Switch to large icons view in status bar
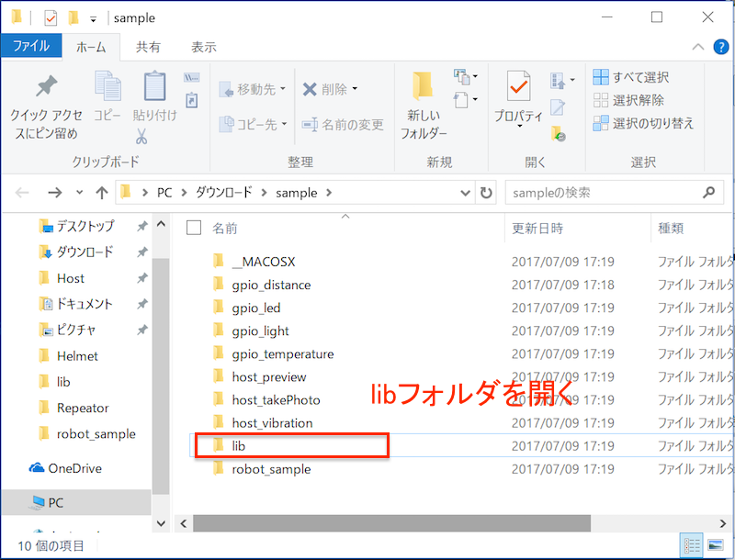 [715, 545]
